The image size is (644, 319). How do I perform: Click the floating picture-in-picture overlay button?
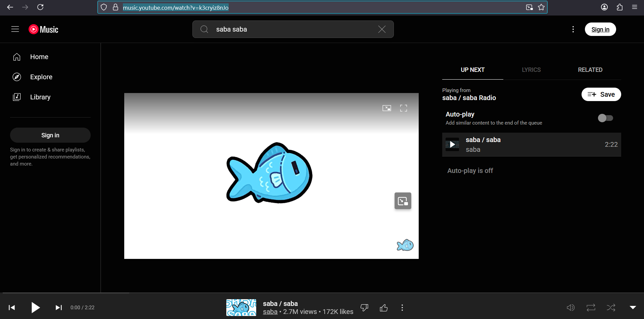(403, 201)
